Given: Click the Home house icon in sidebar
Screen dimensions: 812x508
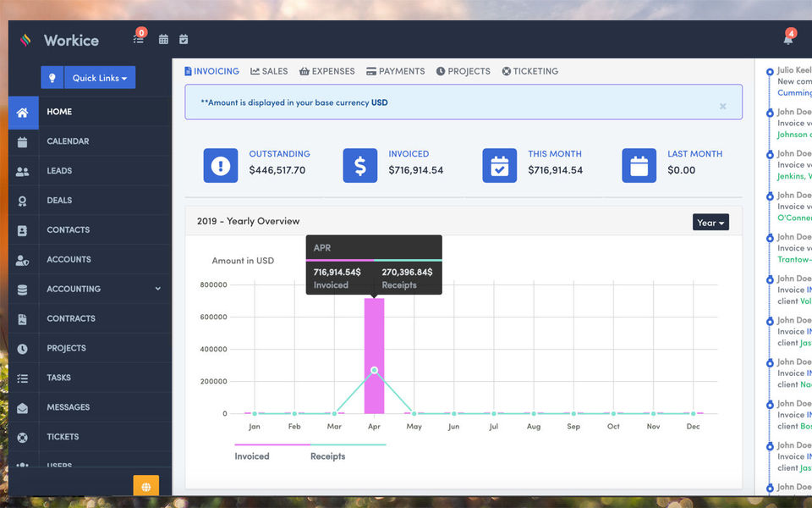Looking at the screenshot, I should coord(23,113).
